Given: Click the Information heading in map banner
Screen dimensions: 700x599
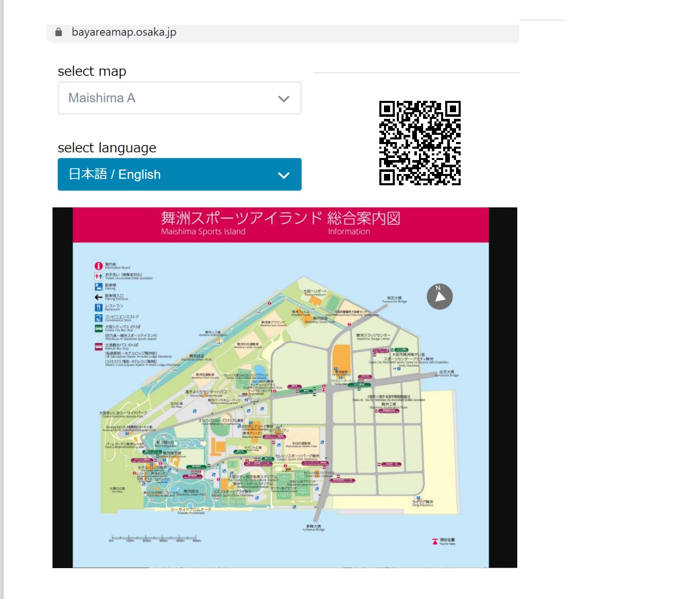Looking at the screenshot, I should (349, 232).
